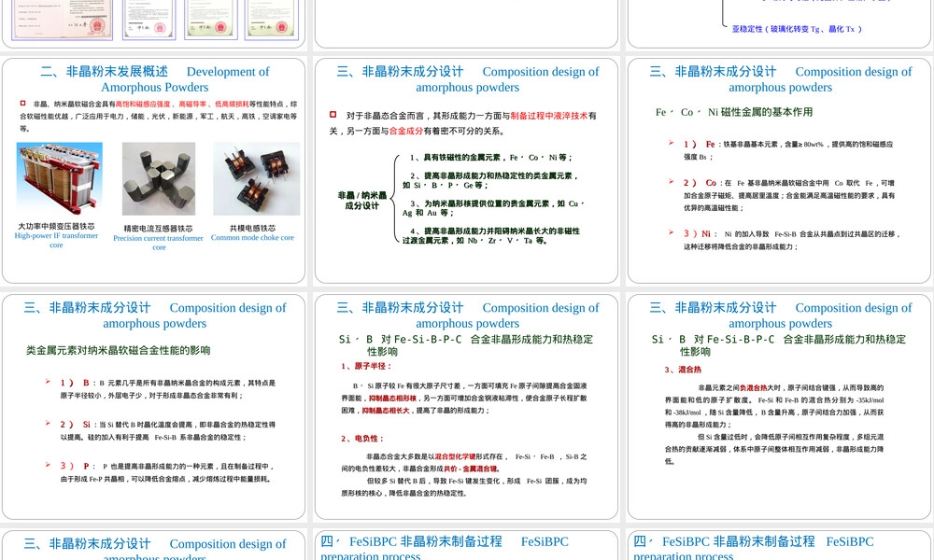Click the common mode choke core photo
This screenshot has width=934, height=560.
pyautogui.click(x=257, y=178)
